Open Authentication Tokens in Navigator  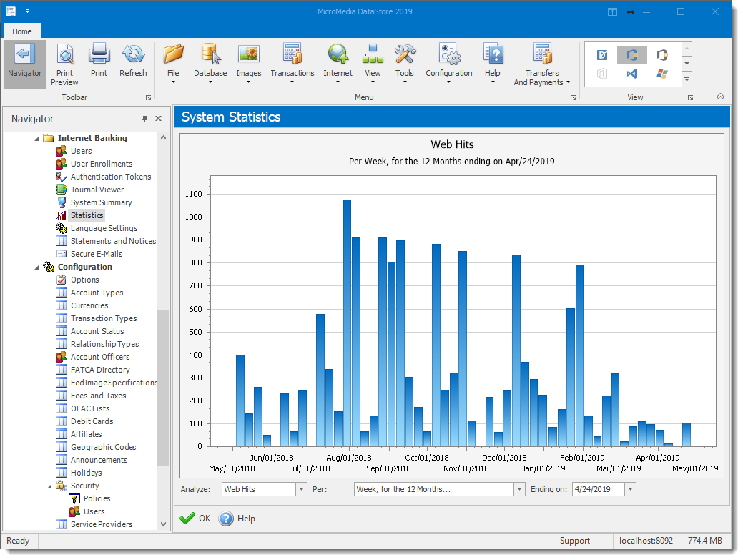click(111, 176)
